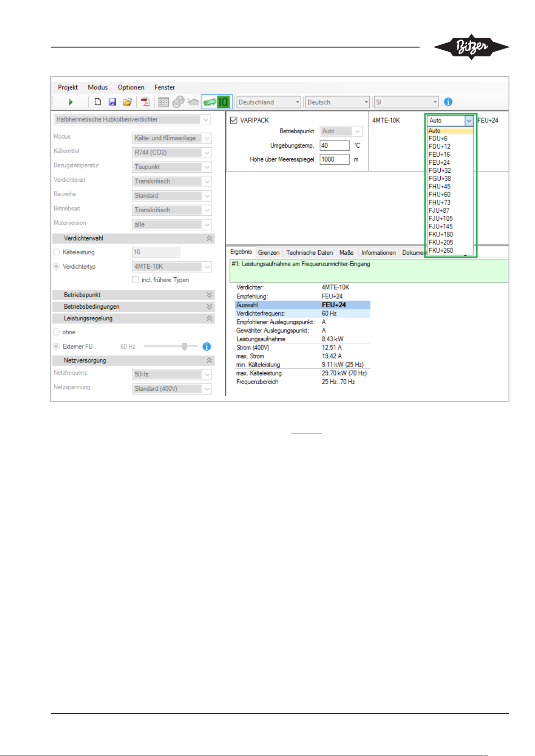Open the Verdichterart Transkritisch dropdown
This screenshot has width=535, height=756.
(172, 181)
